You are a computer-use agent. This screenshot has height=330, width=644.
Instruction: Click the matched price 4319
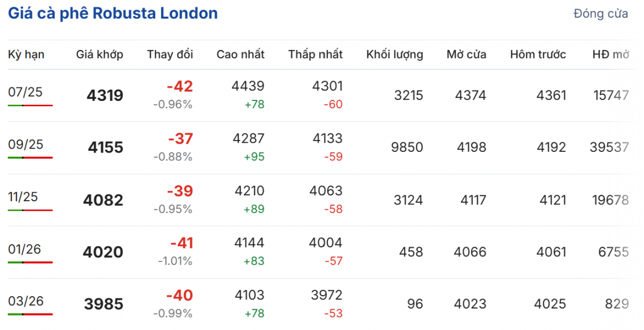click(x=105, y=96)
